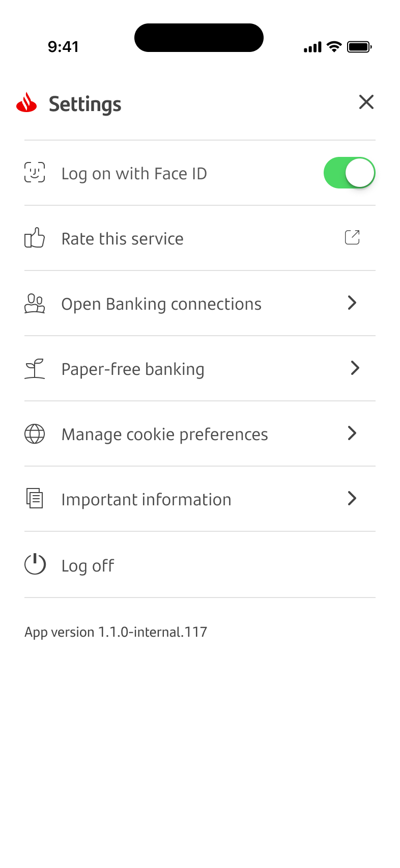
Task: Expand the Important information chevron
Action: 352,498
